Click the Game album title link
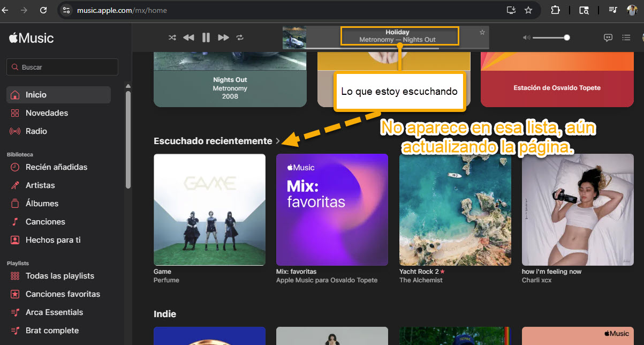Image resolution: width=644 pixels, height=345 pixels. [x=162, y=272]
